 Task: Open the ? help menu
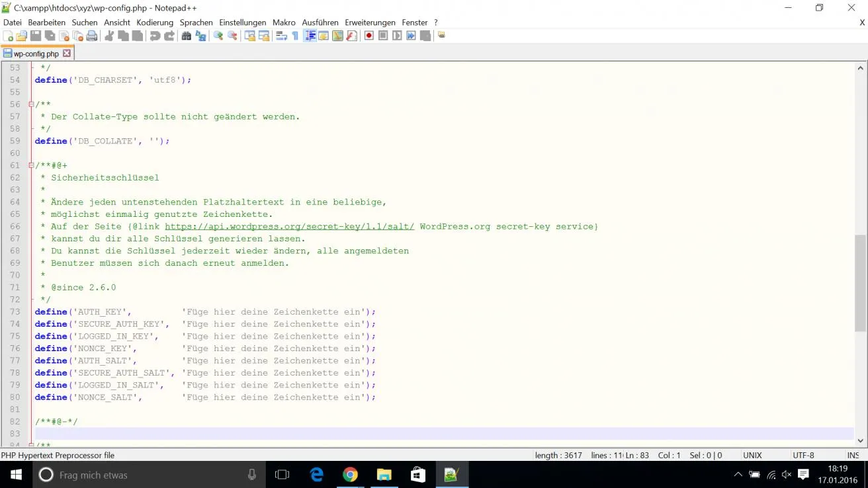pyautogui.click(x=436, y=22)
